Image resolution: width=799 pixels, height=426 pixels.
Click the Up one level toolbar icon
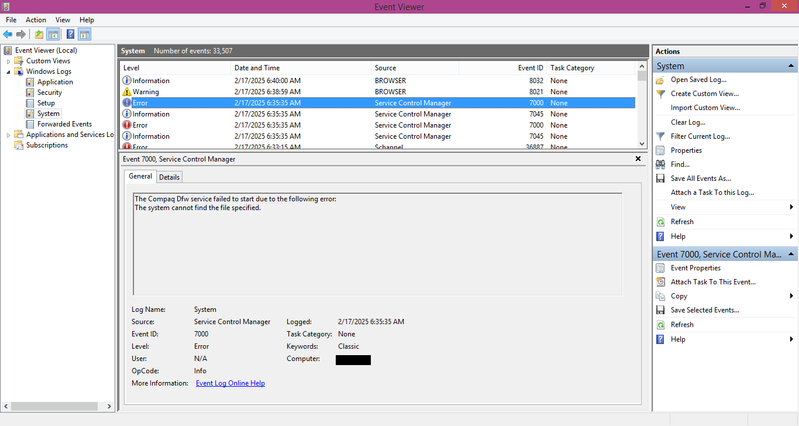coord(39,34)
